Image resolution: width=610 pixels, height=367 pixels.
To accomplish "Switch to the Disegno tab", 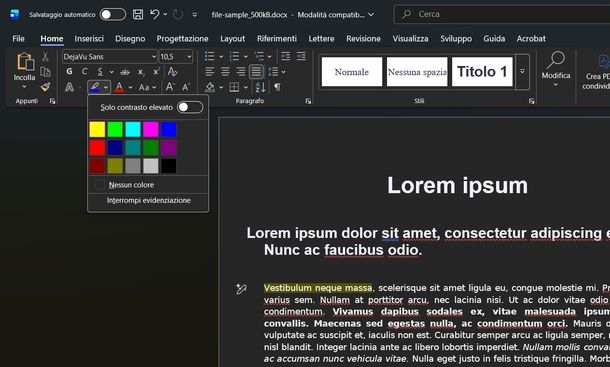I will [x=130, y=39].
